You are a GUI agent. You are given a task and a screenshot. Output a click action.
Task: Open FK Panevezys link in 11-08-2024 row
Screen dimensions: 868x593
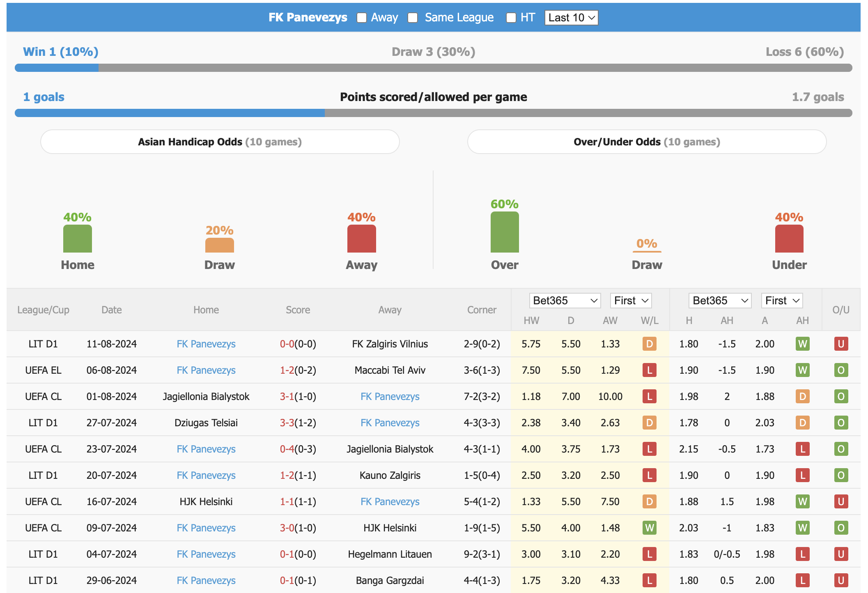click(x=206, y=344)
